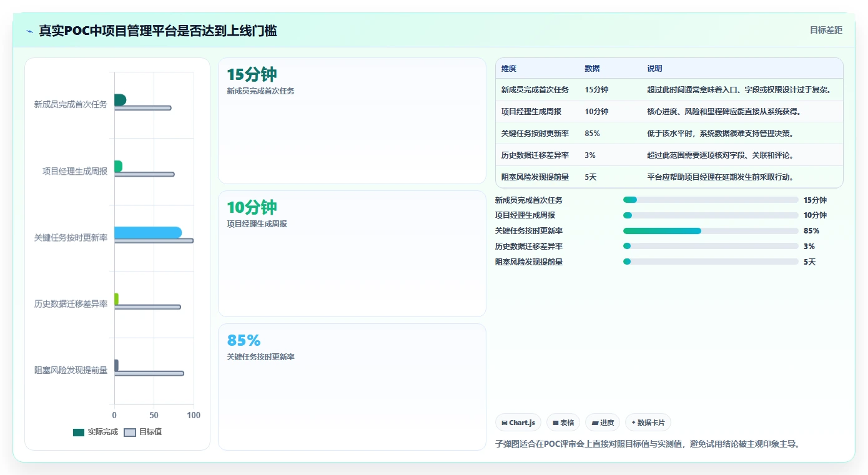868x475 pixels.
Task: Click the 数据卡片 chip
Action: coord(648,423)
